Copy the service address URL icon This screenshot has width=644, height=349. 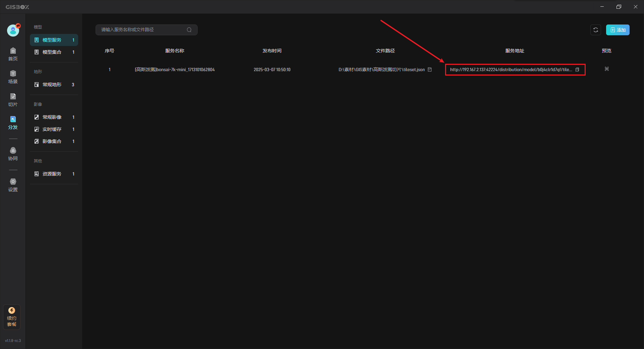(577, 69)
